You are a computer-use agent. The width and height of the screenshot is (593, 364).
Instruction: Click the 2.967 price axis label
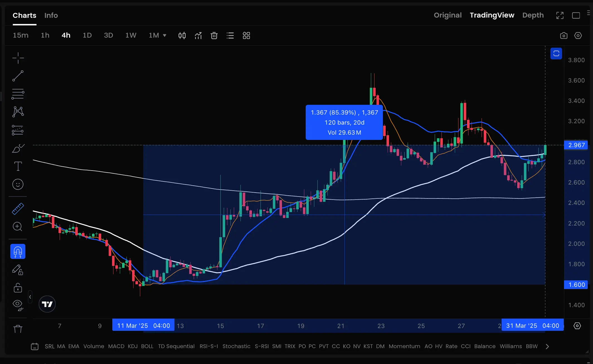(576, 145)
